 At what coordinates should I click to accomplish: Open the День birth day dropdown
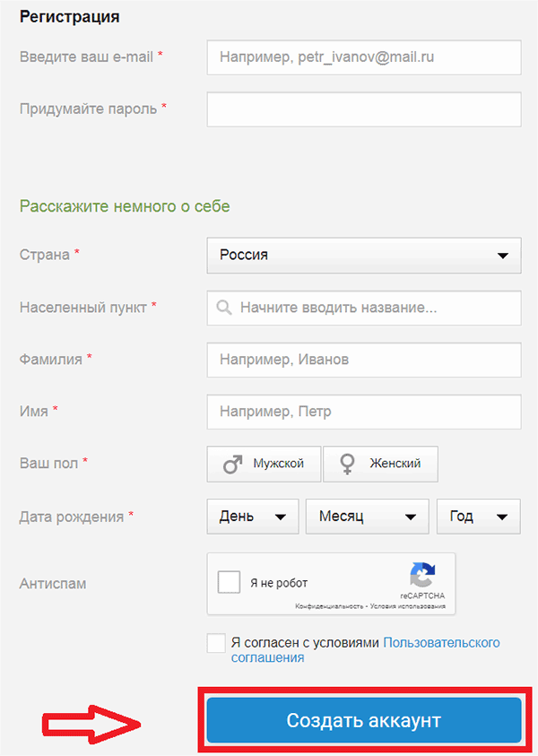click(x=253, y=517)
